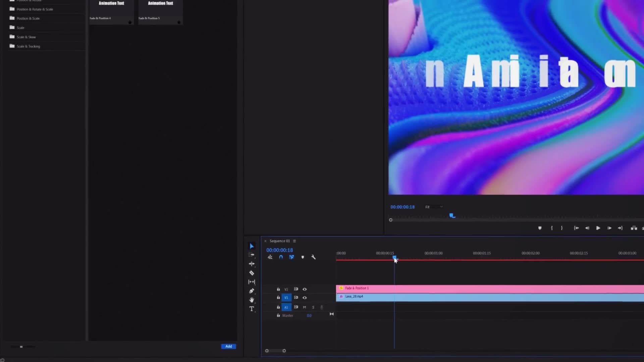
Task: Step forward one frame
Action: point(609,228)
